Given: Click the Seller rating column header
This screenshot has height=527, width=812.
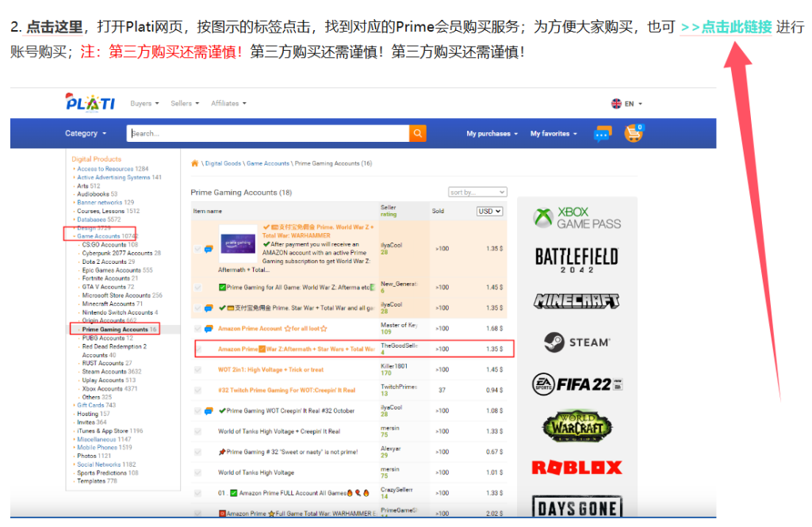Looking at the screenshot, I should pos(389,211).
